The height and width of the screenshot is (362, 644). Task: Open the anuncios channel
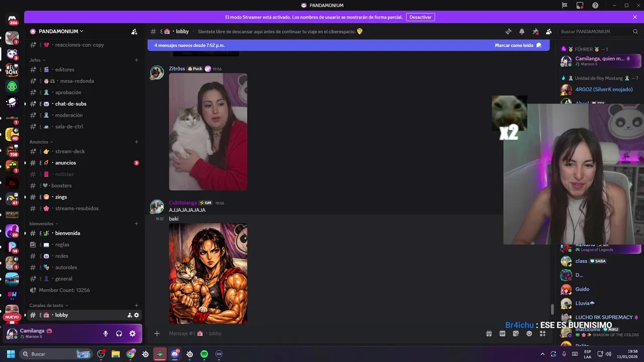click(85, 163)
